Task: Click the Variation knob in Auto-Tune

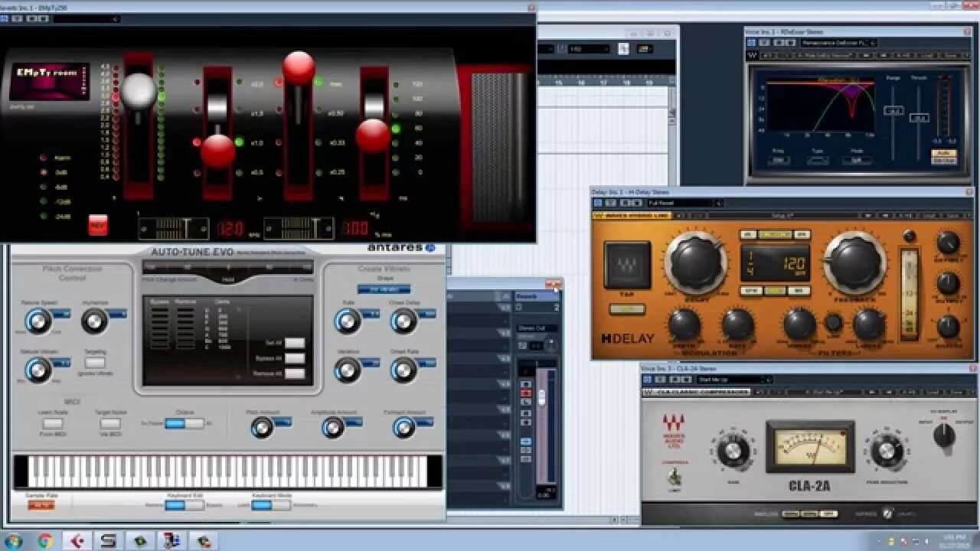Action: pos(347,370)
